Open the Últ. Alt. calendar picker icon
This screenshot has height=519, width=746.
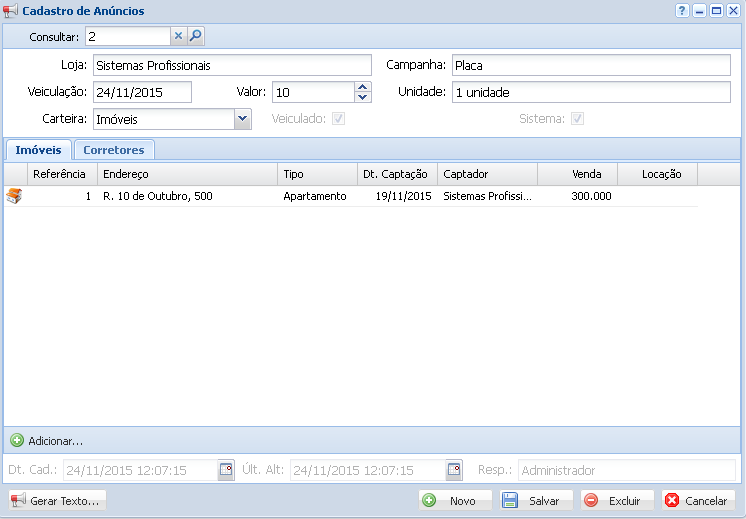click(454, 470)
